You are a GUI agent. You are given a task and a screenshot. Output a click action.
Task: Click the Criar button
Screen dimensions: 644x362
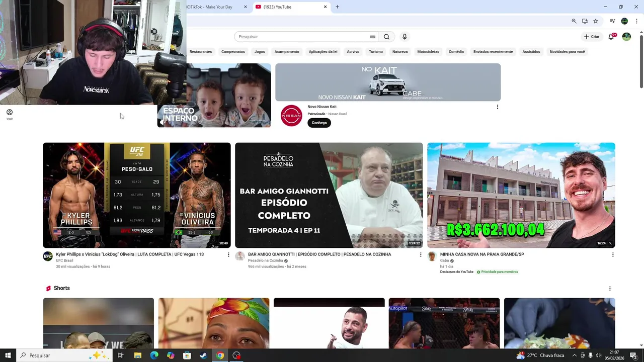pos(592,37)
